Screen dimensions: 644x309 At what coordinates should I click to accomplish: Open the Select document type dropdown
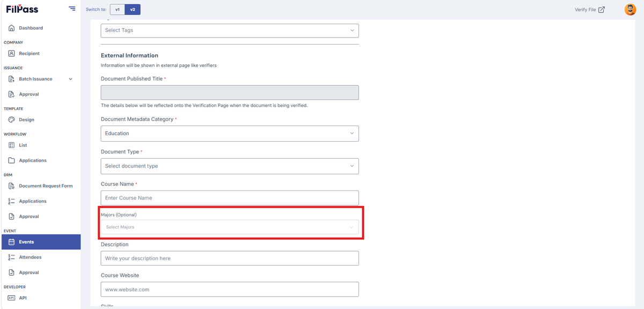coord(230,166)
